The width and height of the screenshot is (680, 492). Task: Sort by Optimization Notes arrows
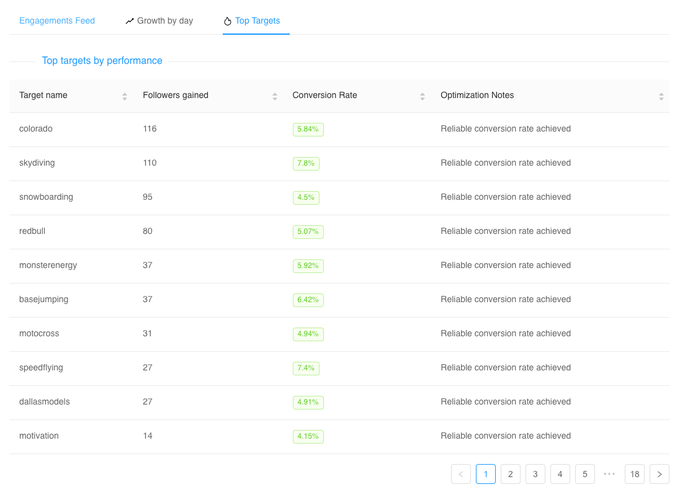click(661, 96)
